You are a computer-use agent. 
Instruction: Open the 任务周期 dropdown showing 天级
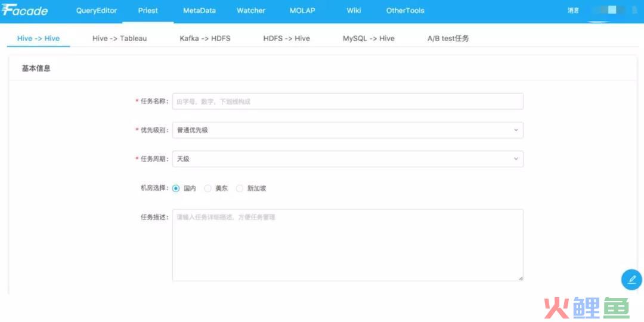348,159
